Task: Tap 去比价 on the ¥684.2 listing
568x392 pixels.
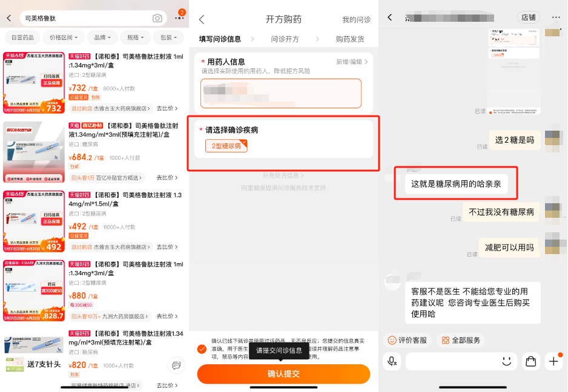Action: pyautogui.click(x=167, y=177)
